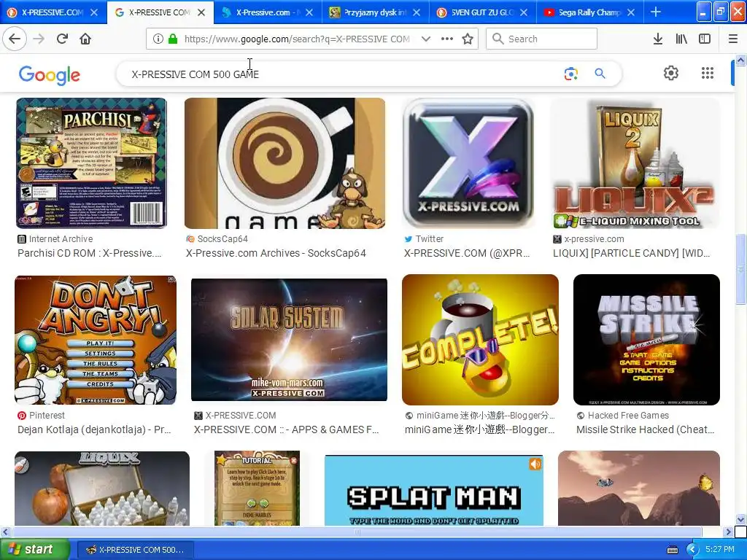
Task: Close the active Google search tab
Action: (x=201, y=12)
